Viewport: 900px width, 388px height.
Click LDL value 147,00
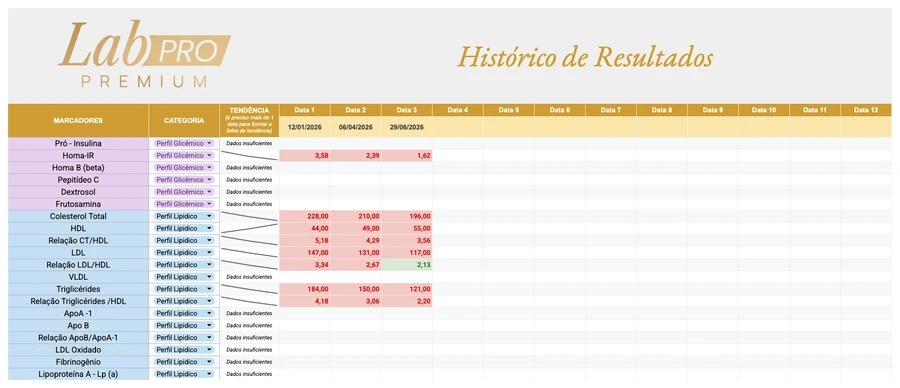(305, 253)
